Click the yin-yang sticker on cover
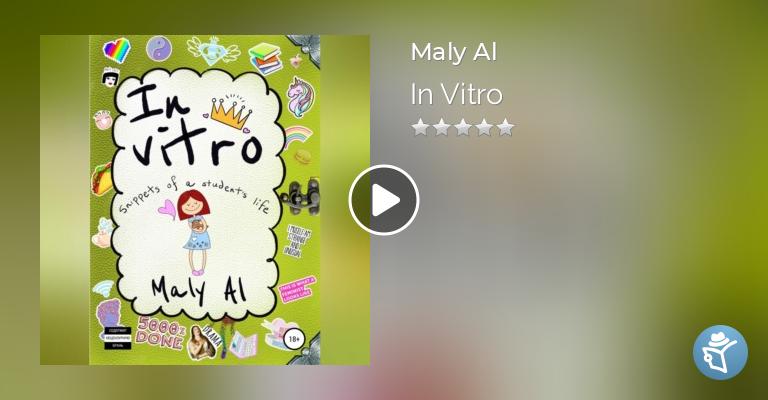The image size is (768, 400). [159, 49]
